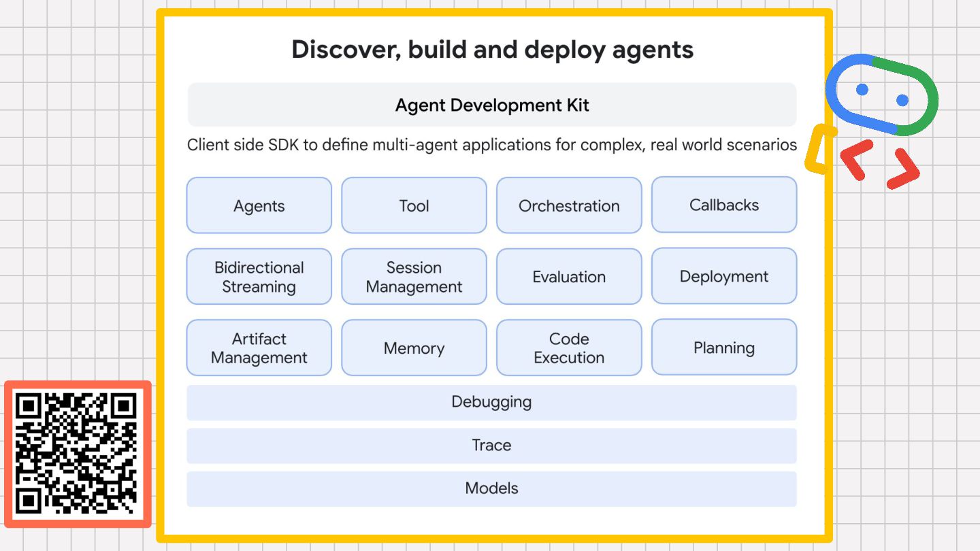Click the Trace bar

pos(491,446)
